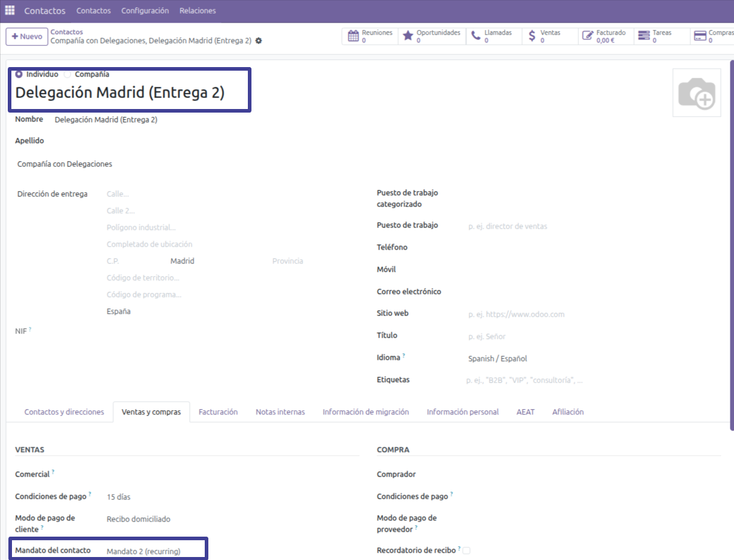The width and height of the screenshot is (734, 560).
Task: Click the gear icon beside breadcrumb
Action: [x=259, y=41]
